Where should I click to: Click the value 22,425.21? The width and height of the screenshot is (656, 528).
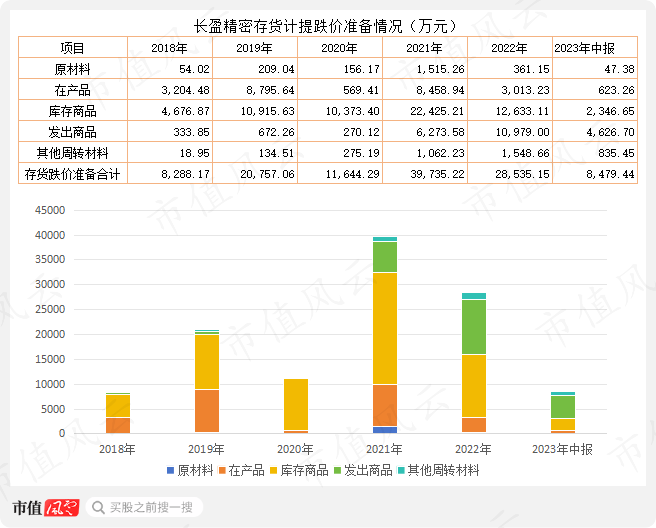[437, 111]
